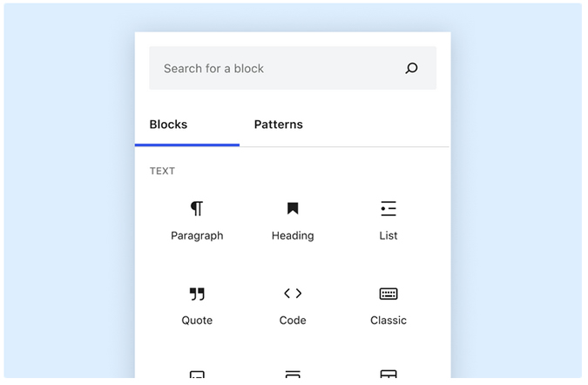Open the Patterns tab
This screenshot has width=588, height=385.
point(278,125)
